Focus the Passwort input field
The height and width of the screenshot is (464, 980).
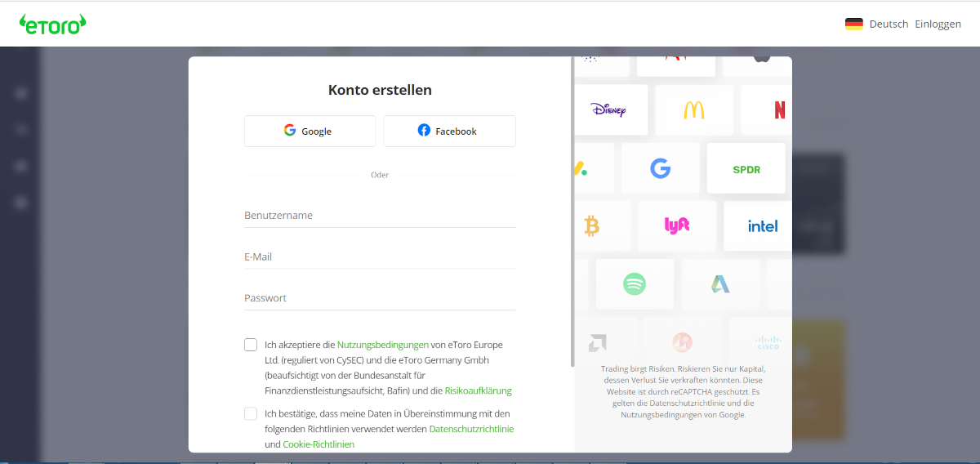(380, 298)
